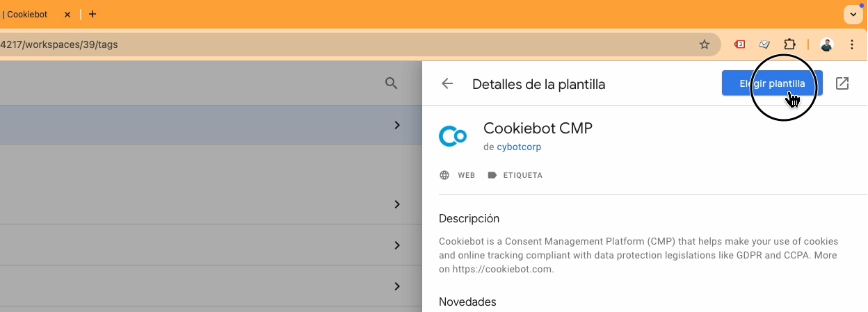Click the back arrow in template details
The height and width of the screenshot is (312, 868).
(x=447, y=84)
